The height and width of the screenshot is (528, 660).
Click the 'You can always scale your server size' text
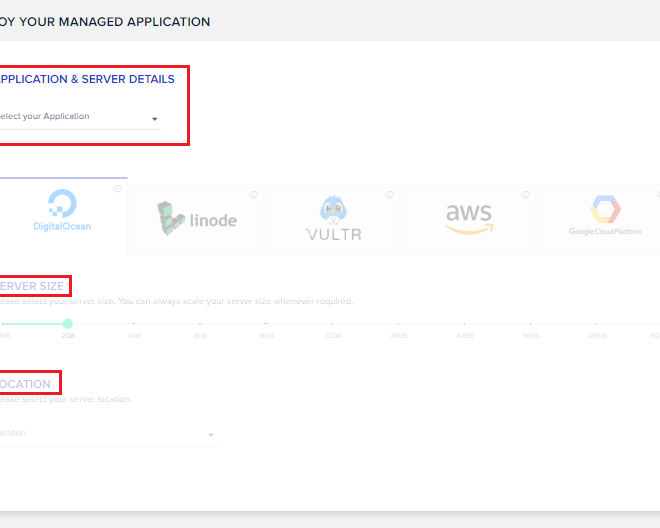(194, 301)
